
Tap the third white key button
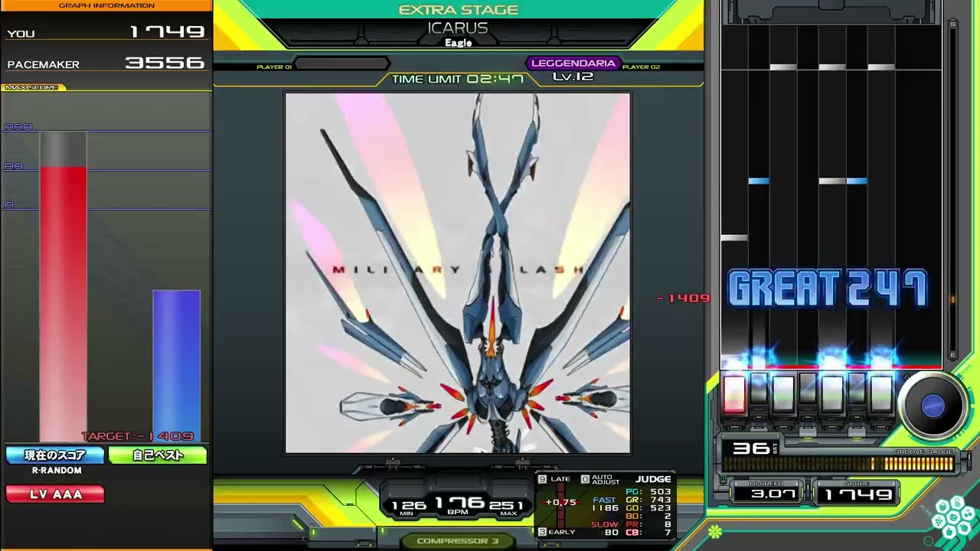point(783,394)
